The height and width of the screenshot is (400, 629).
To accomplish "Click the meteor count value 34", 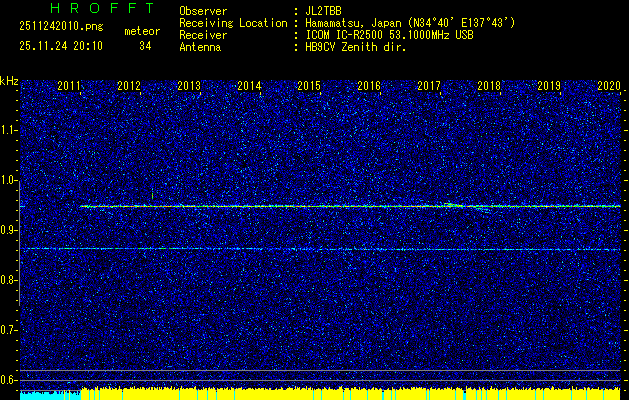I will [x=146, y=46].
